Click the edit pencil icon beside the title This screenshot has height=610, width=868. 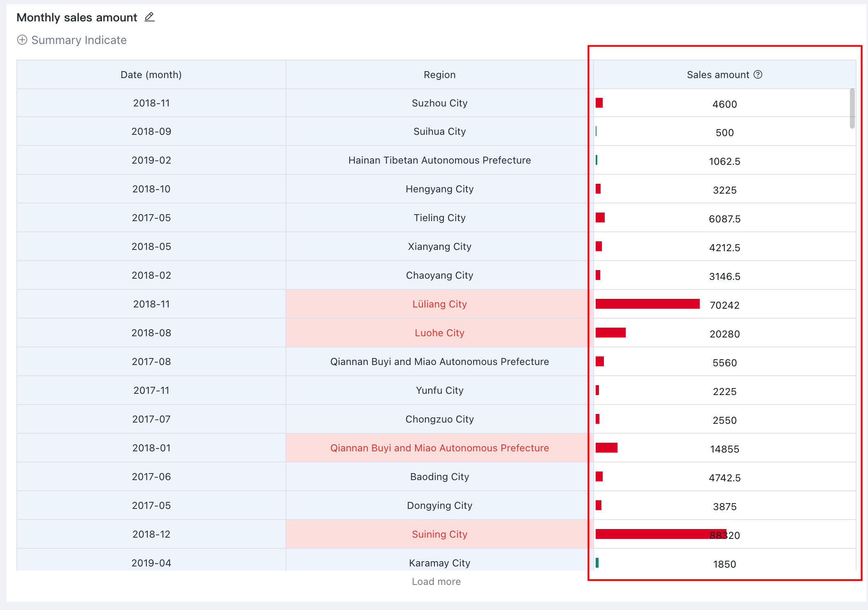tap(149, 17)
